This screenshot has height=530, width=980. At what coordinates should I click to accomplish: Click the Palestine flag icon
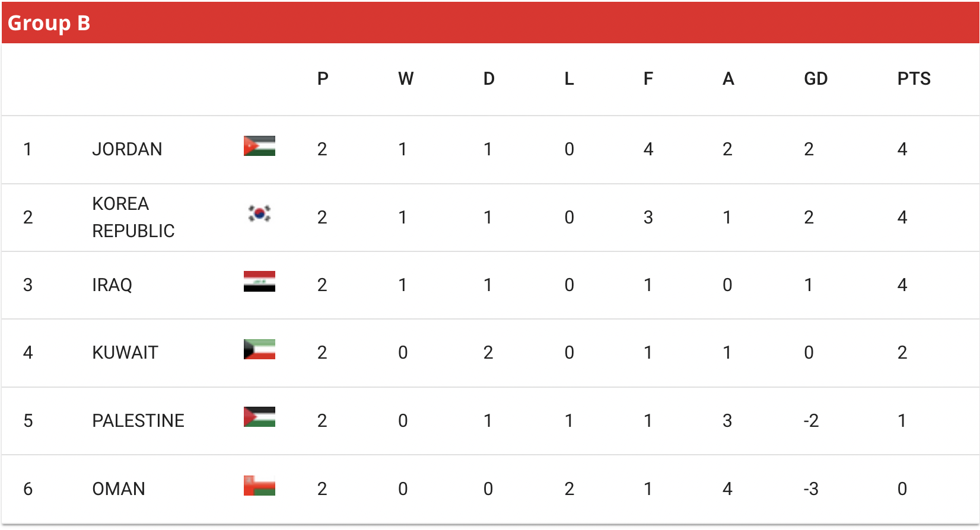(x=259, y=417)
